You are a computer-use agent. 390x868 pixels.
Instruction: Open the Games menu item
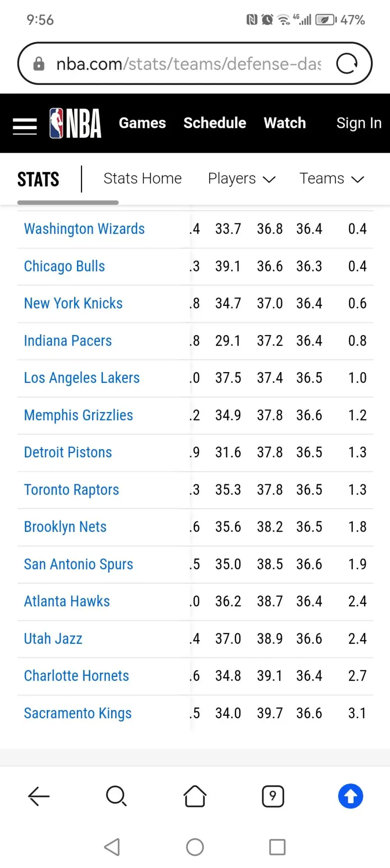pyautogui.click(x=142, y=123)
